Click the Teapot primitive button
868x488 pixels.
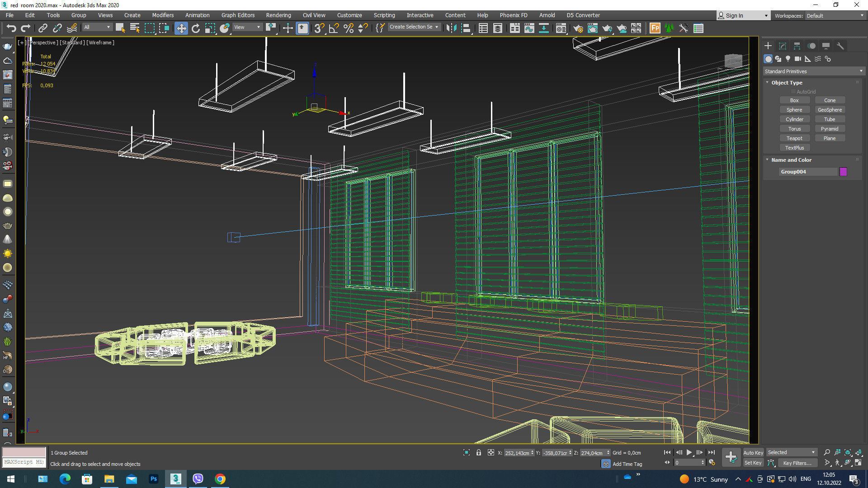pyautogui.click(x=795, y=138)
